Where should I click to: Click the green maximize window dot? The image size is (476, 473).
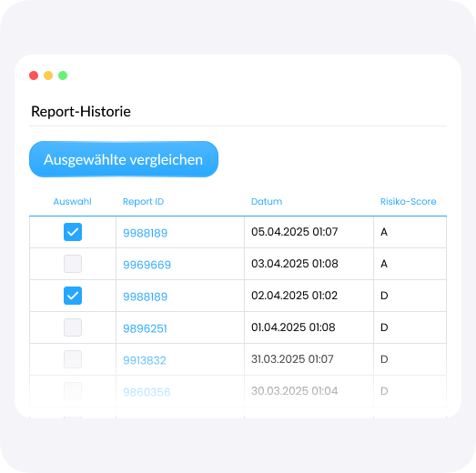(63, 75)
